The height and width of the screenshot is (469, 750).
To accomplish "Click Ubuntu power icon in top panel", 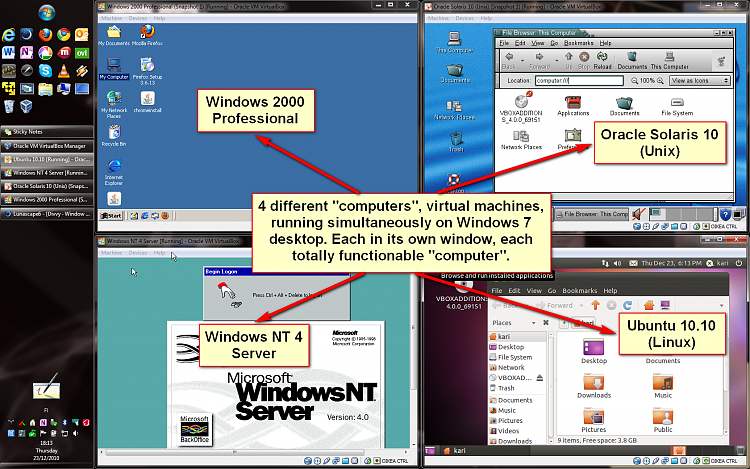I will [x=739, y=263].
